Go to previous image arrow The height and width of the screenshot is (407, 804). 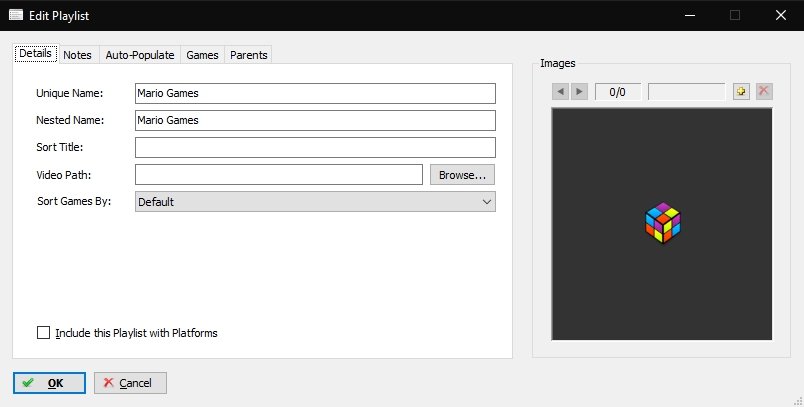pyautogui.click(x=560, y=92)
